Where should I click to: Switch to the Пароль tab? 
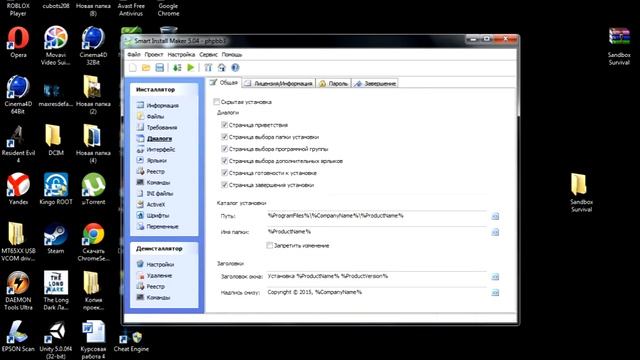(x=333, y=83)
